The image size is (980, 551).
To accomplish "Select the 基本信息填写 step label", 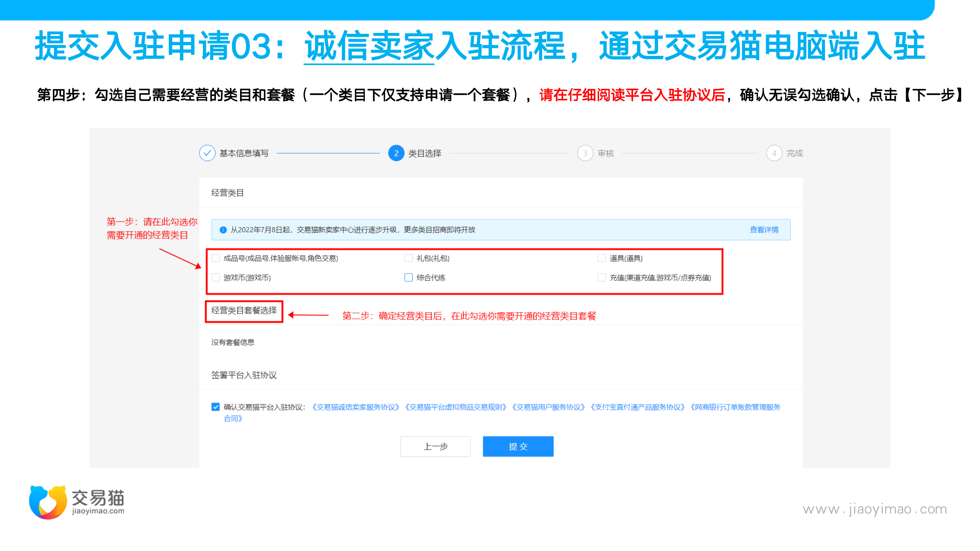I will tap(244, 153).
